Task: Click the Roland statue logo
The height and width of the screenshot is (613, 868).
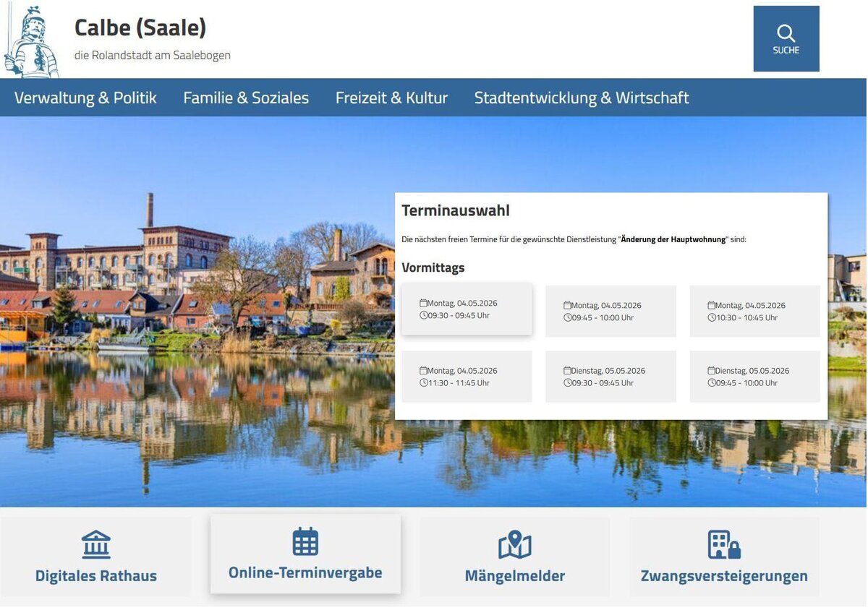Action: pos(32,41)
